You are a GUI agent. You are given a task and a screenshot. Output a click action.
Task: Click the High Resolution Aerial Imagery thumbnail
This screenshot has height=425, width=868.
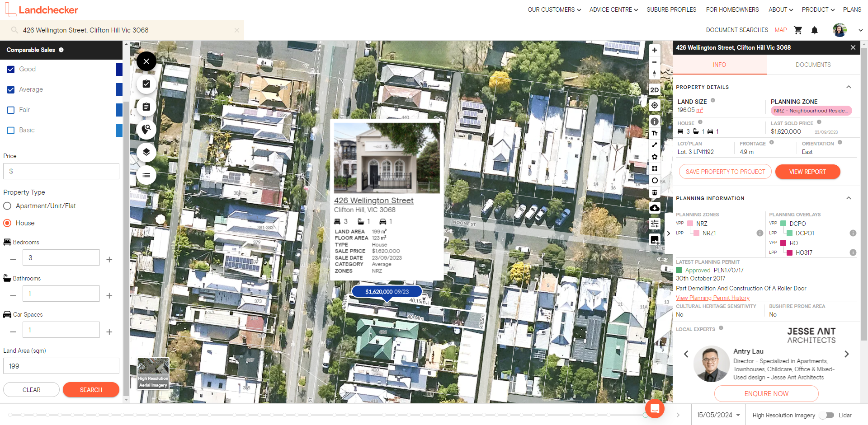(153, 374)
